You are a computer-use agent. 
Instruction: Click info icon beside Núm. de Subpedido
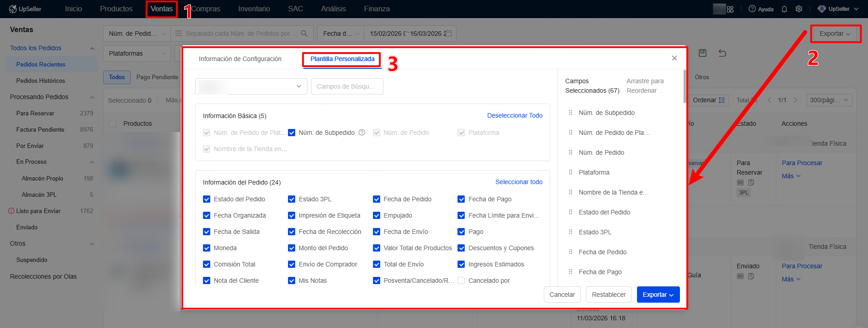(362, 133)
